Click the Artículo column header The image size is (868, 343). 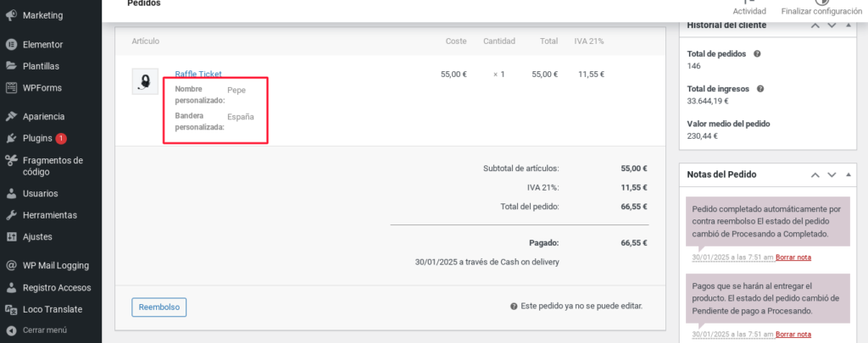[x=146, y=41]
